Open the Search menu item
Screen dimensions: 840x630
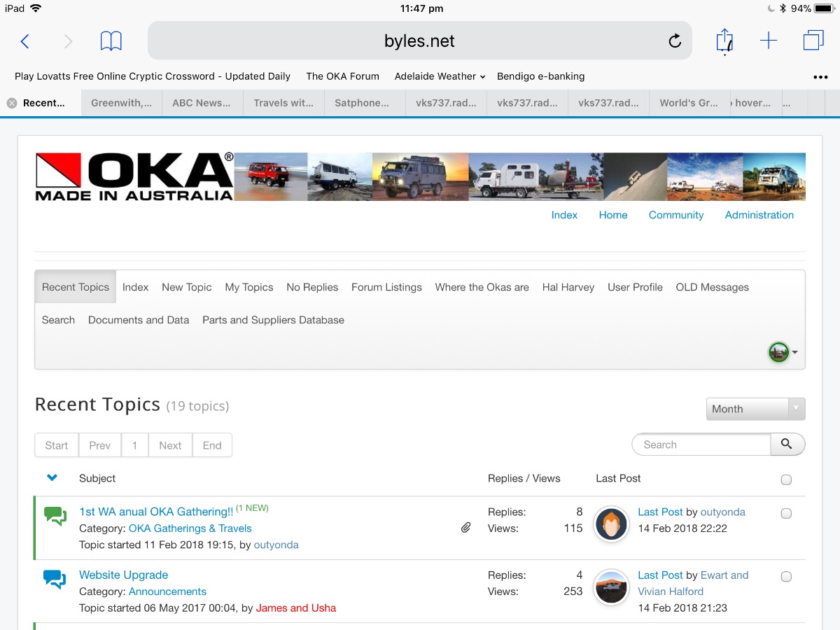(58, 320)
